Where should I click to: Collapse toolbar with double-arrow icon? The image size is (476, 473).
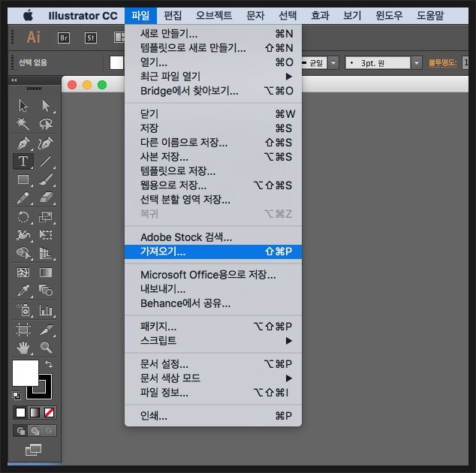tap(14, 80)
